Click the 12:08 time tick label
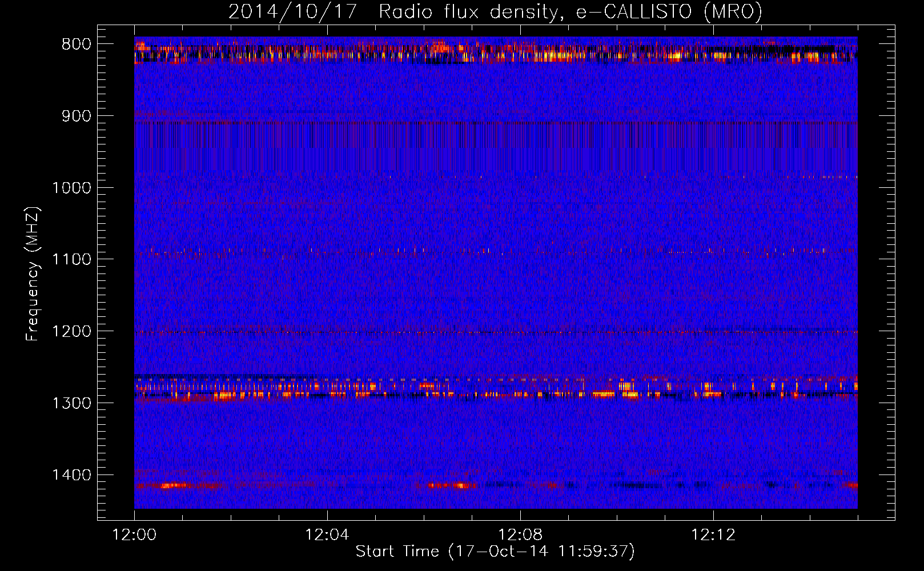924x571 pixels. (520, 535)
